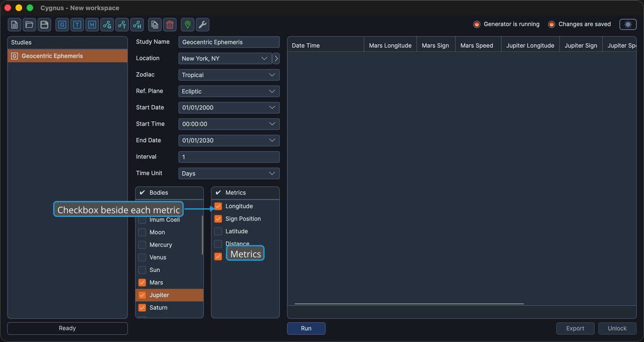Save the workspace with the floppy disk icon
This screenshot has height=342, width=644.
tap(44, 25)
